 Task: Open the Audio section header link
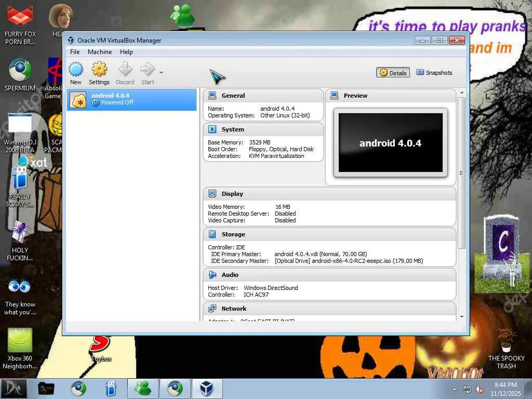[230, 275]
